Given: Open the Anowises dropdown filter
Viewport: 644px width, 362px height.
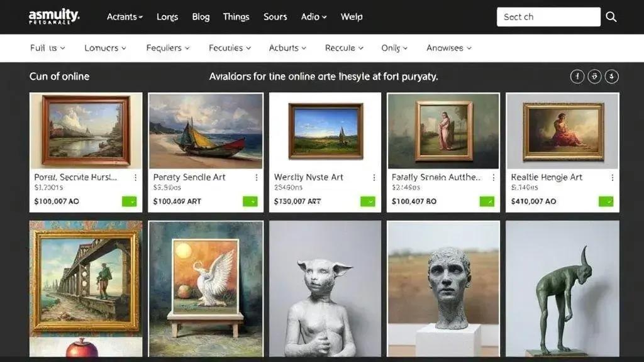Looking at the screenshot, I should 449,48.
